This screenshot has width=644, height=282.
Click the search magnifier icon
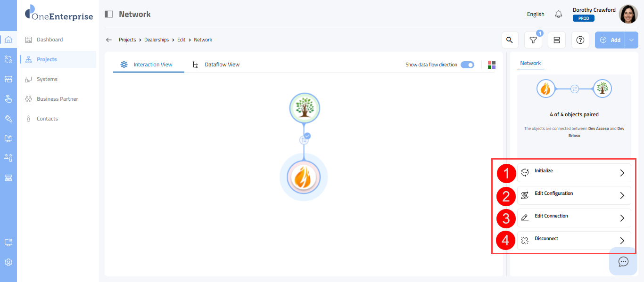pyautogui.click(x=509, y=40)
